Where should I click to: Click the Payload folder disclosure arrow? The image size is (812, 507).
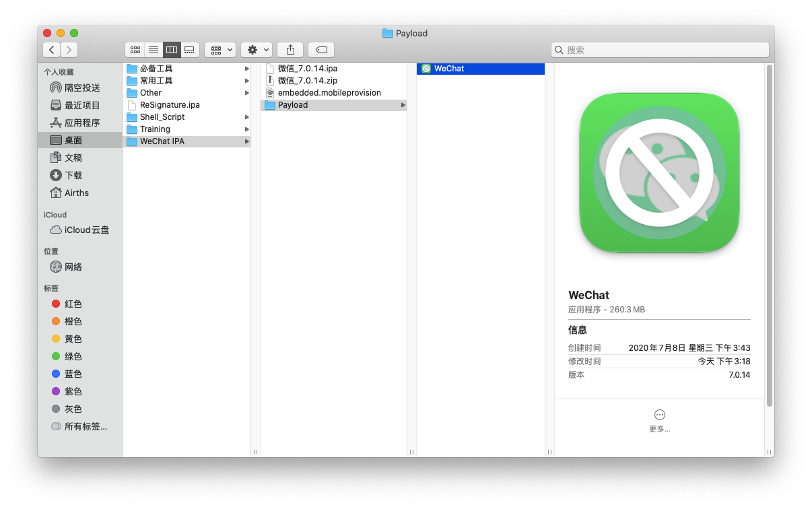pyautogui.click(x=403, y=105)
